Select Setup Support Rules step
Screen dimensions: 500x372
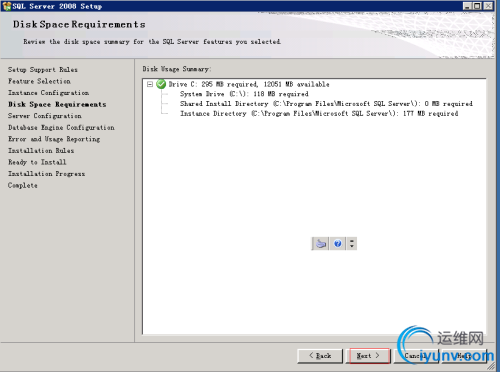43,70
